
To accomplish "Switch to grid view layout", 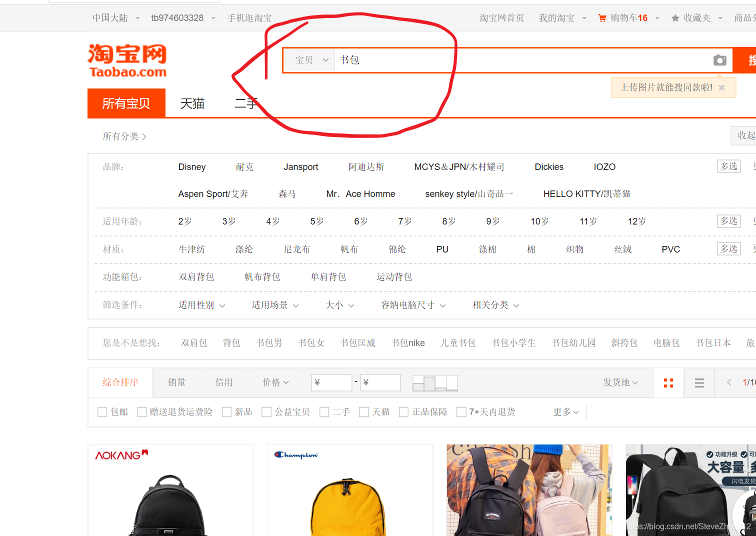I will tap(668, 382).
